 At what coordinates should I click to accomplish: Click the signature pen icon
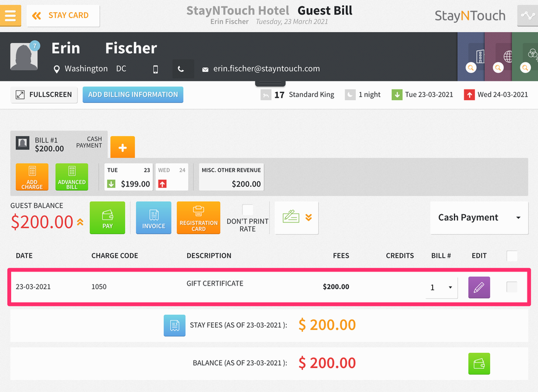point(291,217)
